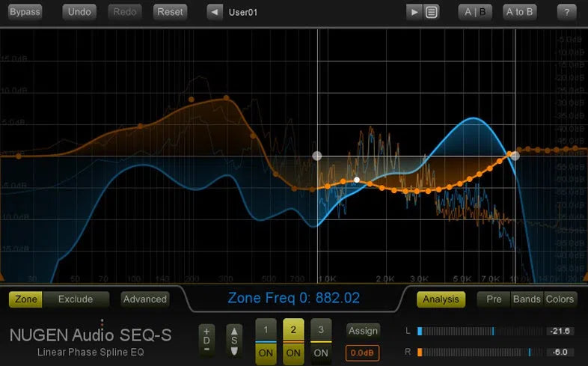
Task: Toggle curve 3 ON switch
Action: [x=321, y=353]
